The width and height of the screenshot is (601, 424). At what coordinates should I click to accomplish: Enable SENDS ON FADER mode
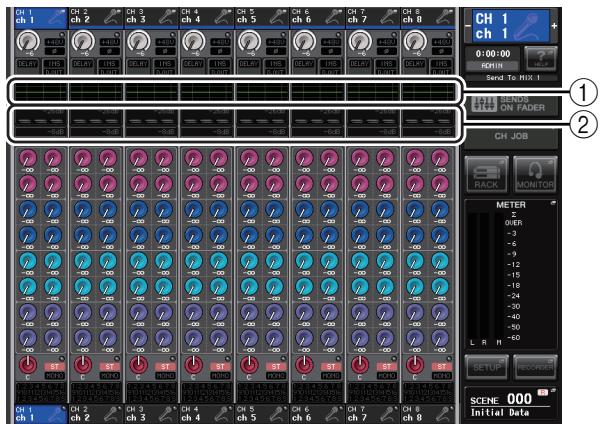(511, 104)
